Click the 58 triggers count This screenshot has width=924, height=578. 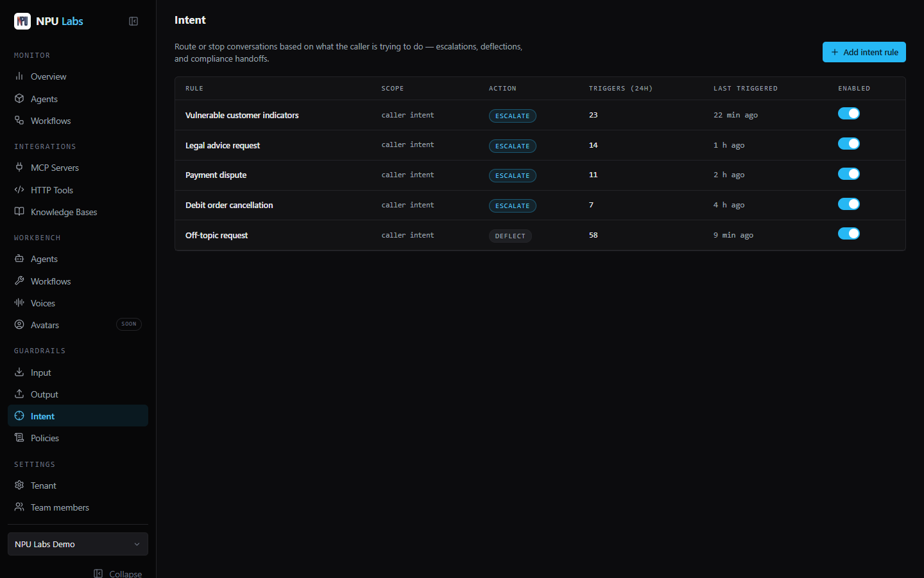point(594,235)
